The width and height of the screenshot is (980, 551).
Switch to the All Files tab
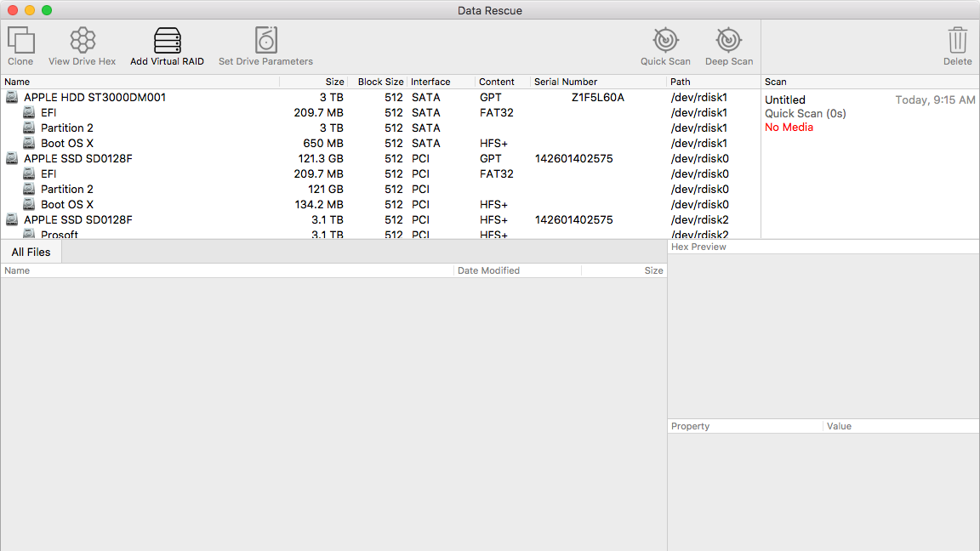pyautogui.click(x=31, y=252)
